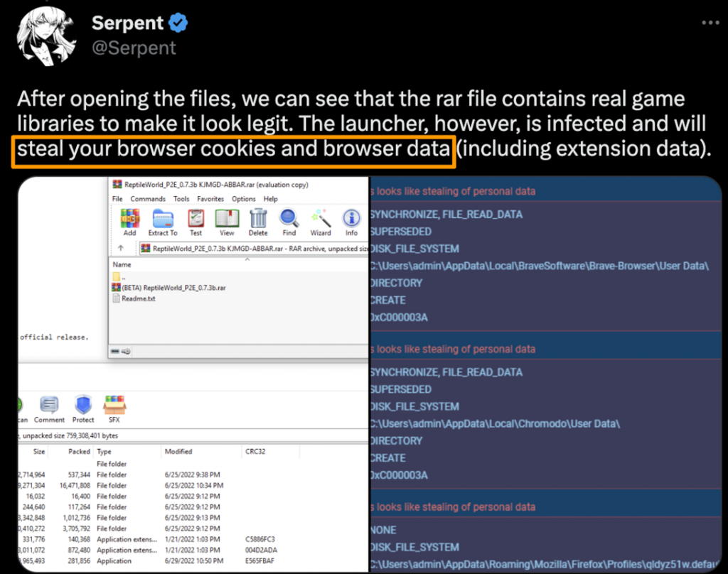Click 'unpacked size 759,308,401 bytes' text
The image size is (728, 574).
(70, 435)
